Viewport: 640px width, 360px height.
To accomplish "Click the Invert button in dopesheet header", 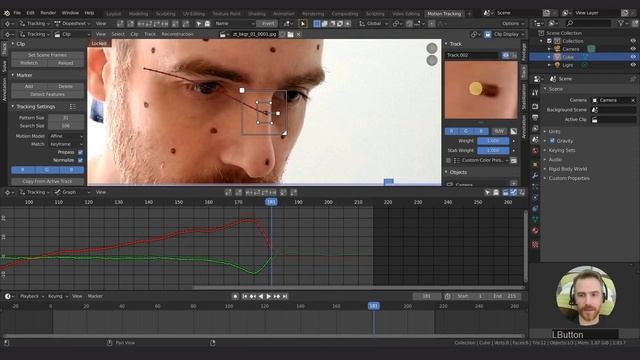I will pyautogui.click(x=268, y=24).
